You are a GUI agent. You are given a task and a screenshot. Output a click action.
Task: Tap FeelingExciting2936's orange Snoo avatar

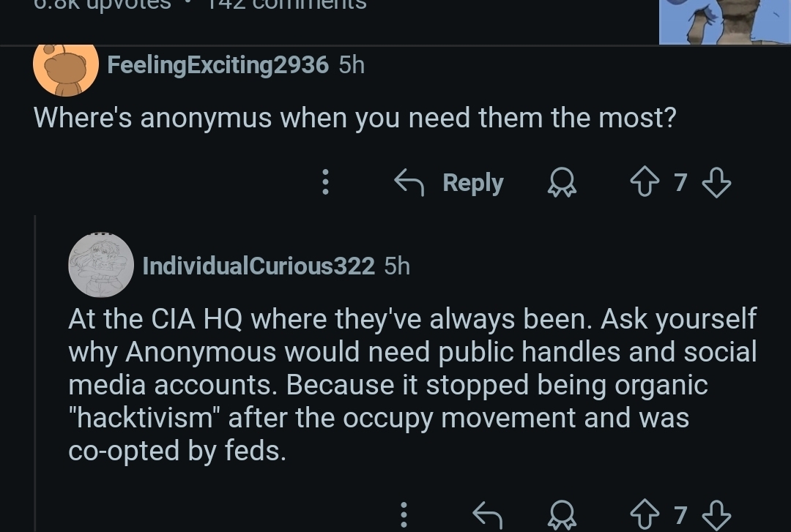tap(66, 68)
